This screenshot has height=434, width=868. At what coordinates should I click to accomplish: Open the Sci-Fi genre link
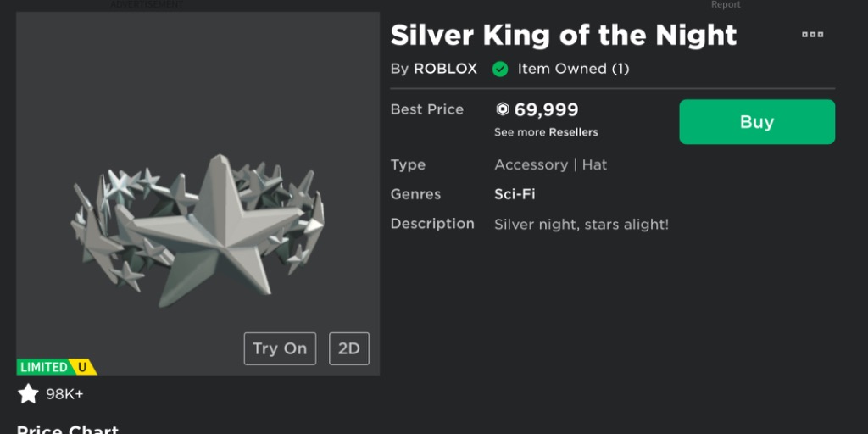pyautogui.click(x=515, y=194)
